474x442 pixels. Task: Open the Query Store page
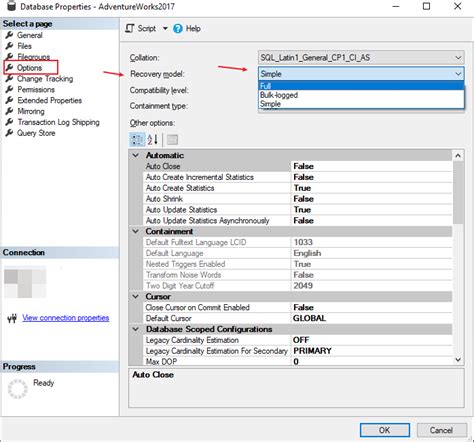coord(36,133)
